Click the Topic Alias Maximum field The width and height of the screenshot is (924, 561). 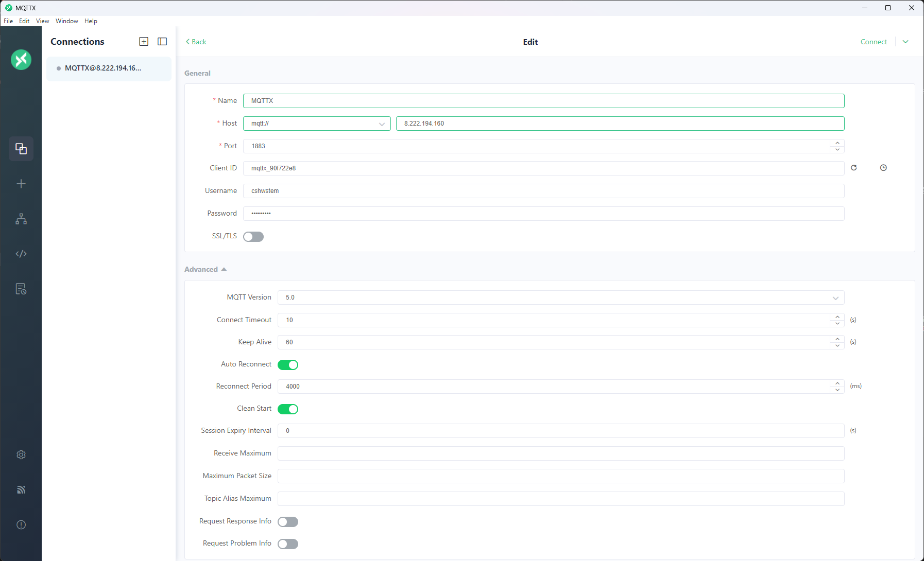[561, 499]
